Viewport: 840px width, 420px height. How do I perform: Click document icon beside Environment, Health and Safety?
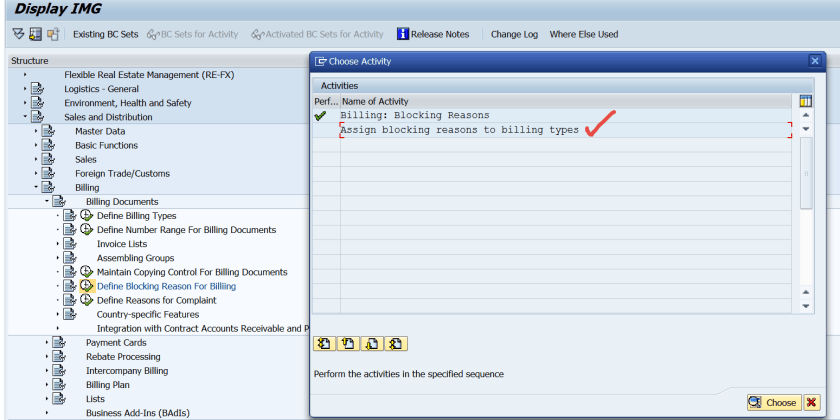(37, 103)
